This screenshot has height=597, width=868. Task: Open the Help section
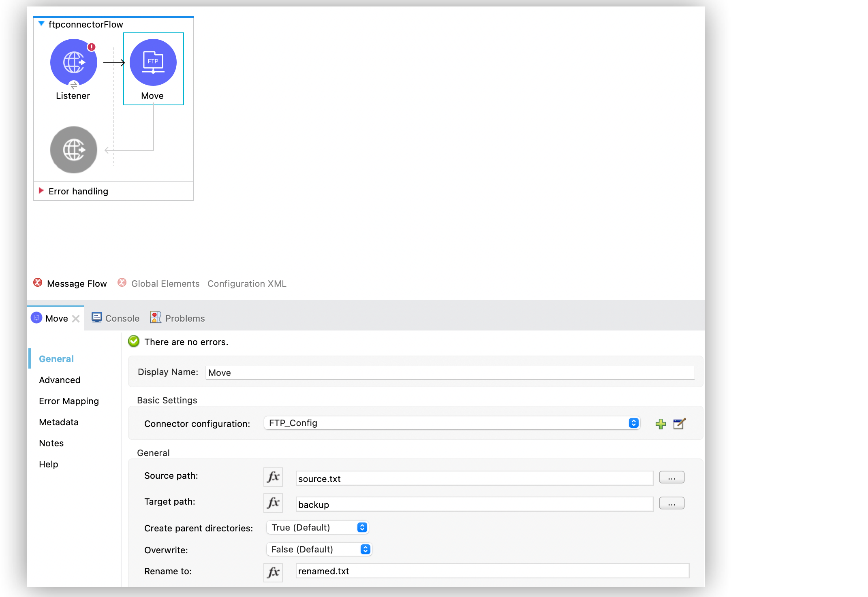click(49, 464)
